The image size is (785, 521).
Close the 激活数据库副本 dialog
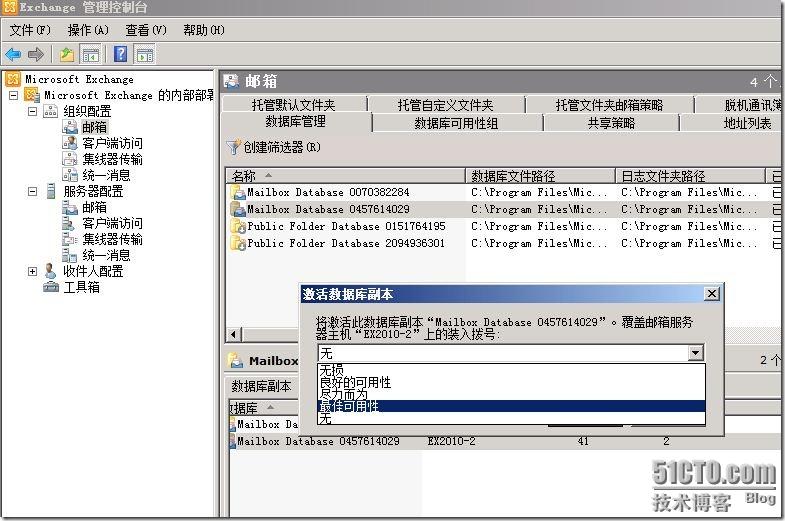[x=711, y=294]
